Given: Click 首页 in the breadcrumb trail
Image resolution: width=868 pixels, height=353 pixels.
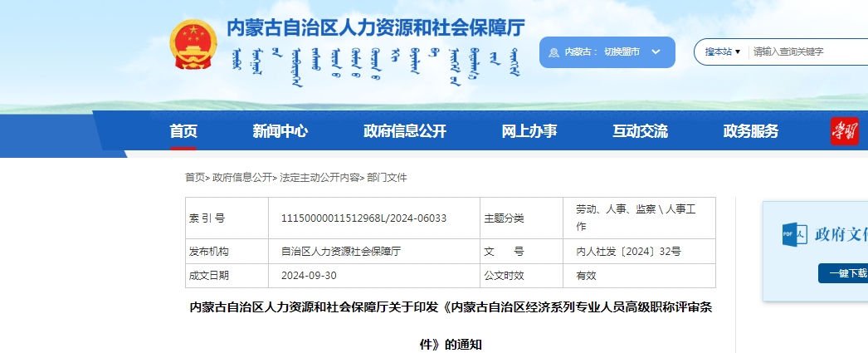Looking at the screenshot, I should tap(194, 178).
